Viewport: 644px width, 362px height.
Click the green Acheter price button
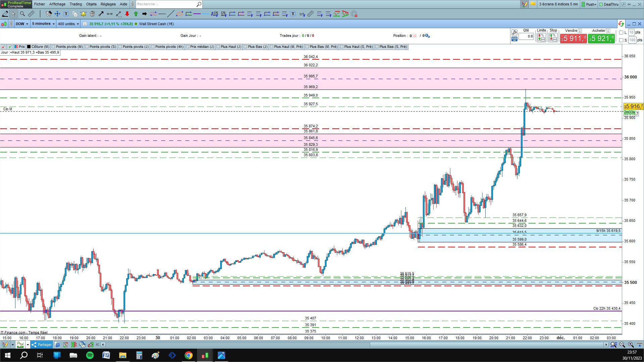tap(601, 39)
